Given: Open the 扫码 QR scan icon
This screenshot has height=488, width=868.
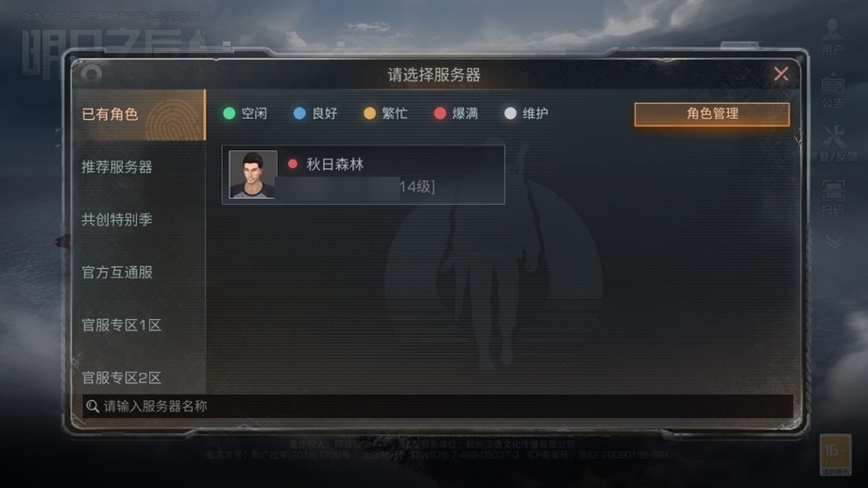Looking at the screenshot, I should point(833,197).
